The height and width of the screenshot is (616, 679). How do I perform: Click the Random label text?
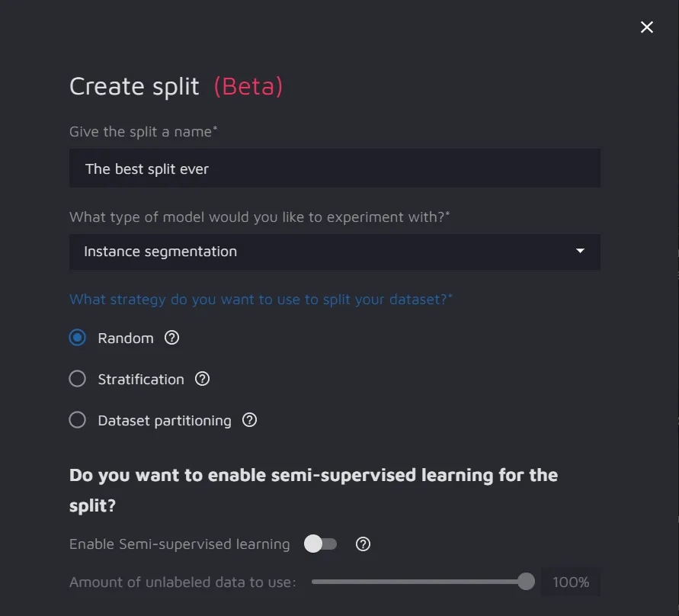126,338
